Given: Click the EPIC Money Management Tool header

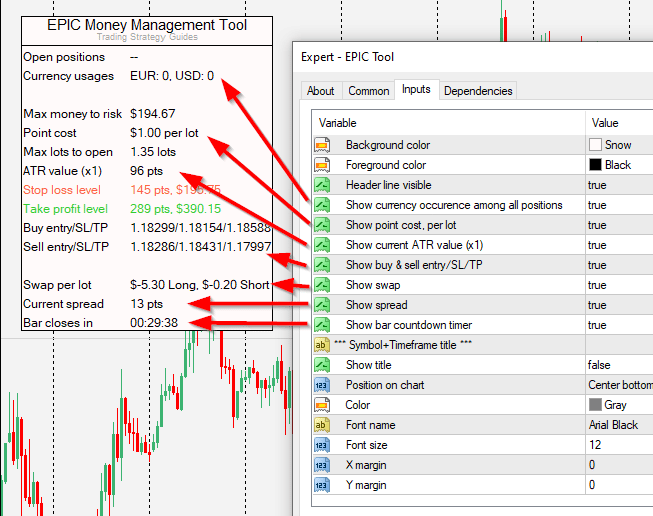Looking at the screenshot, I should (x=147, y=25).
